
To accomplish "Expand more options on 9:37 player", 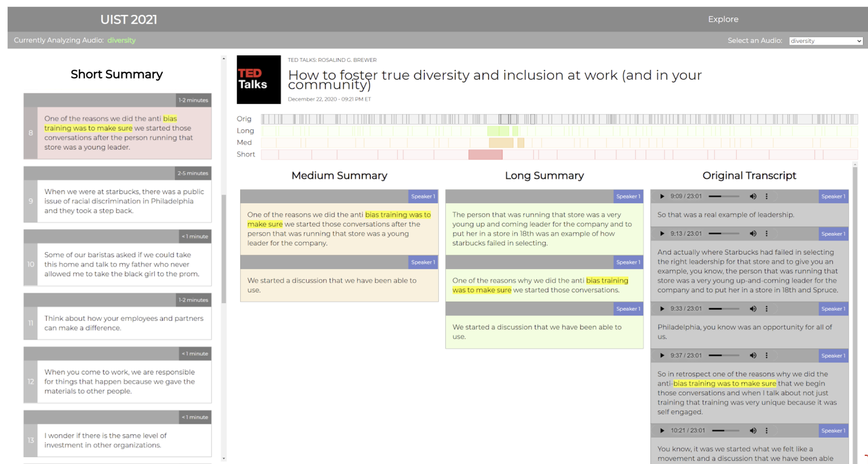I will [x=766, y=355].
